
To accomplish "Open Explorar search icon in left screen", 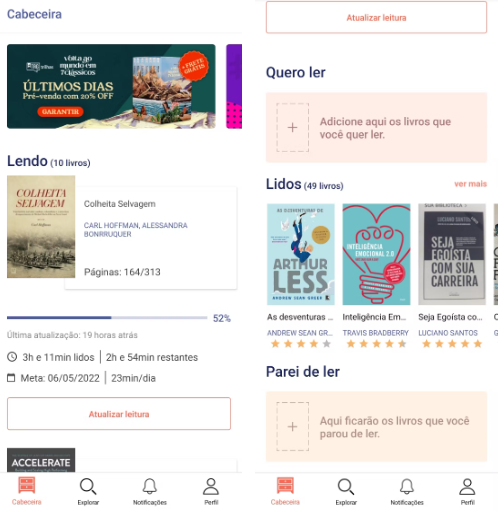I will [x=88, y=487].
